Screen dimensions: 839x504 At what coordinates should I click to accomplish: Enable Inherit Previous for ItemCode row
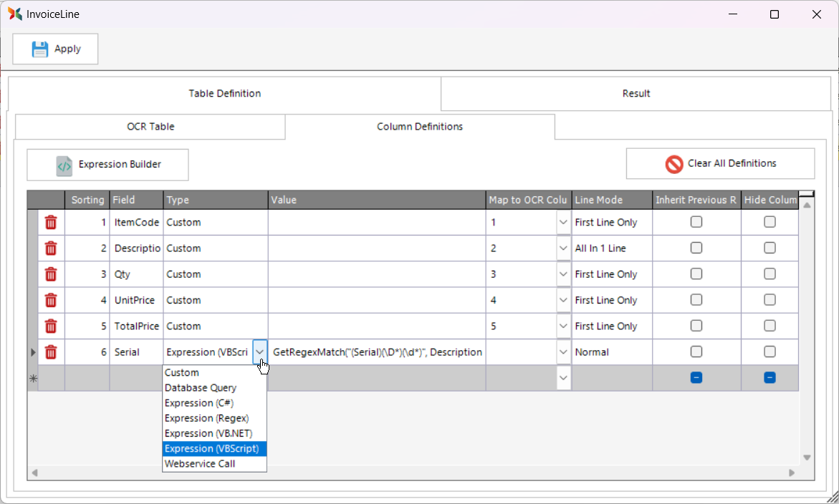pos(696,222)
